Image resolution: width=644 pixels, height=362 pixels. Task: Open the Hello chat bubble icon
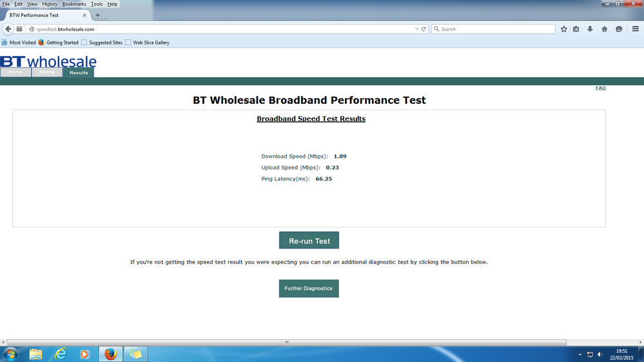[619, 29]
